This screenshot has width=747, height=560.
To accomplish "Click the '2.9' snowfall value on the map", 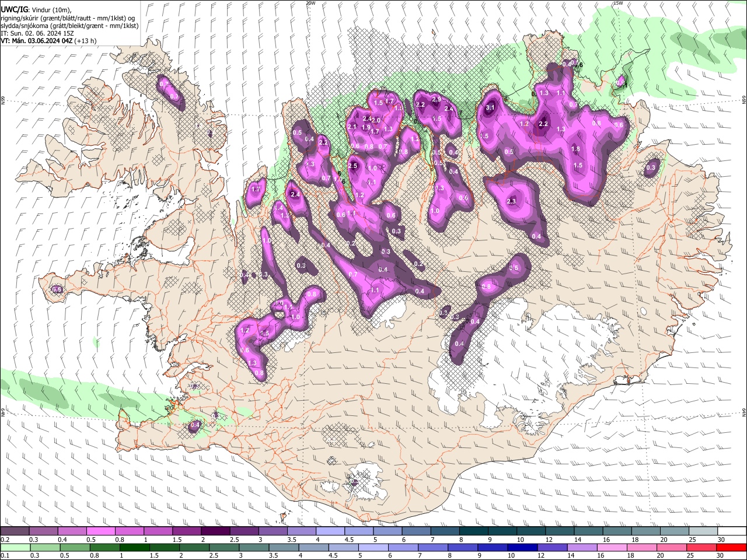I will 437,99.
